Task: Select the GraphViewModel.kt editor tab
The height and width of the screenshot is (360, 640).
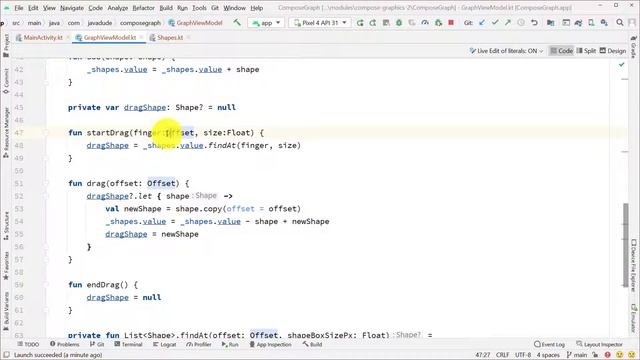Action: point(109,38)
